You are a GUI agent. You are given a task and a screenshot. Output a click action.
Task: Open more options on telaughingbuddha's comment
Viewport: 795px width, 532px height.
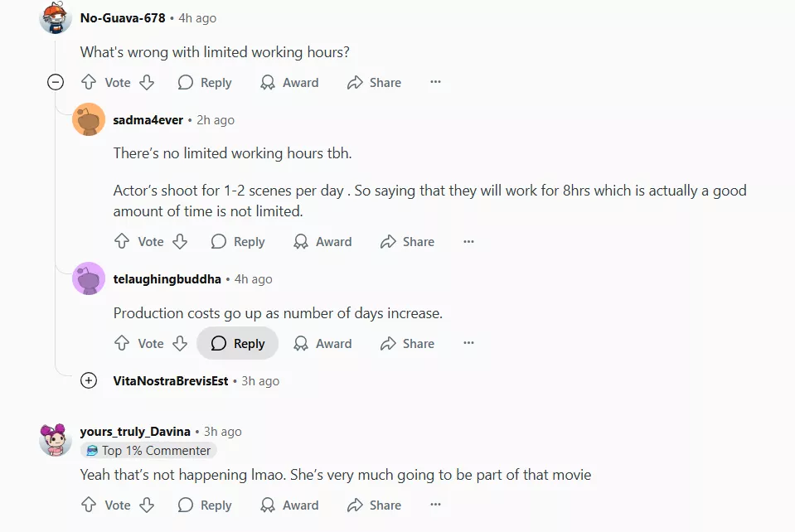click(468, 344)
